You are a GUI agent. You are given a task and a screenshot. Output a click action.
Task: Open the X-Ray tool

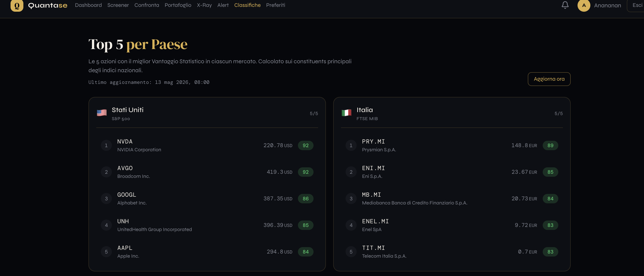point(204,5)
